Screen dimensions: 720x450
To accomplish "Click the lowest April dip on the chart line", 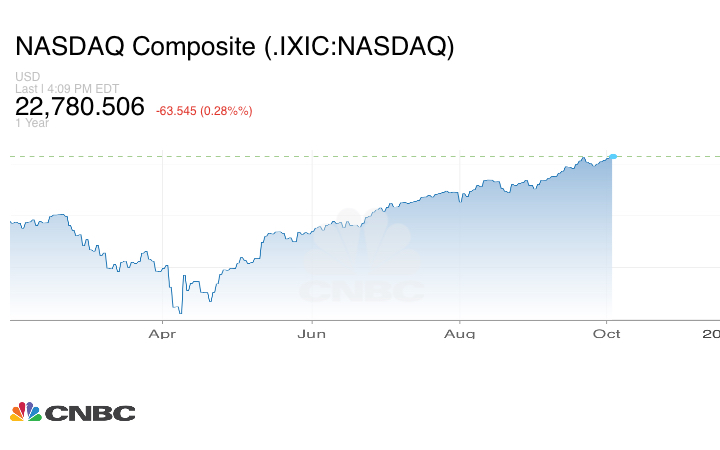I will point(181,312).
